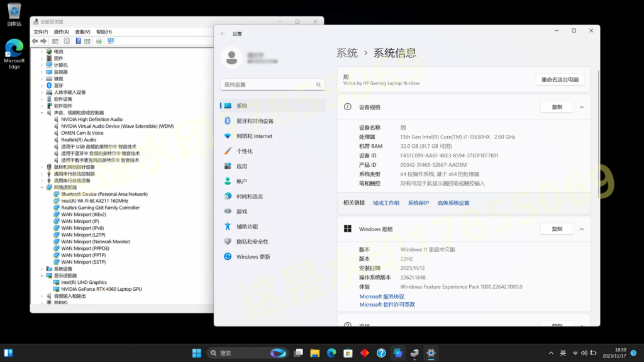Open Microsoft Edge from taskbar
This screenshot has width=644, height=362.
(x=331, y=353)
